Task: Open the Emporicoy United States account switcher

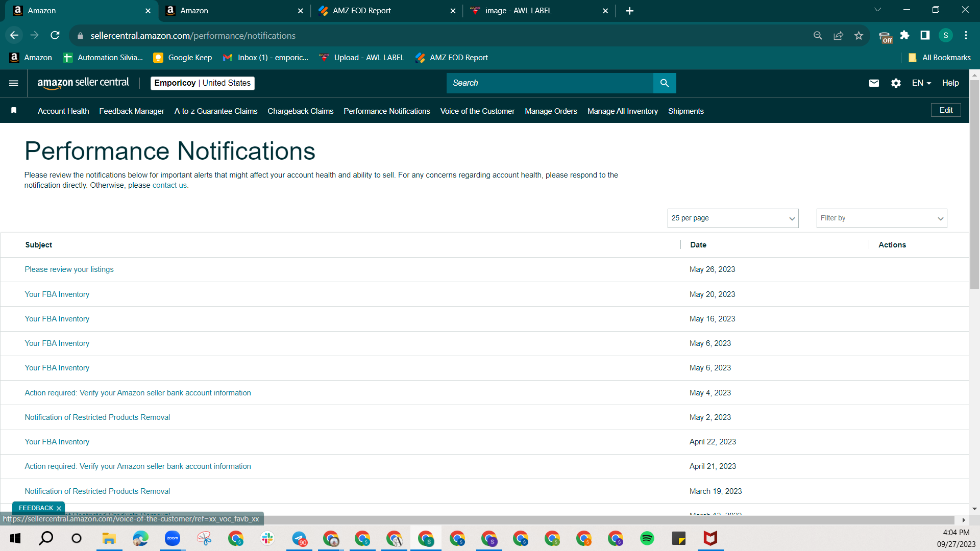Action: (203, 83)
